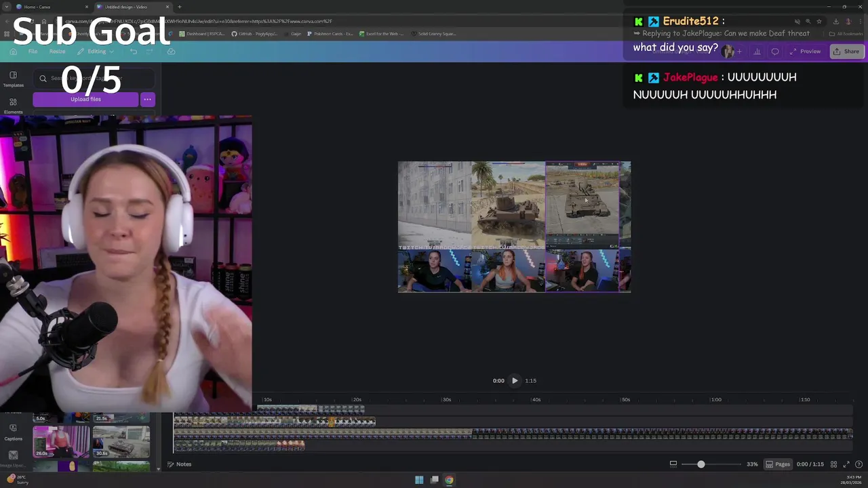
Task: Open the File menu
Action: [x=33, y=52]
